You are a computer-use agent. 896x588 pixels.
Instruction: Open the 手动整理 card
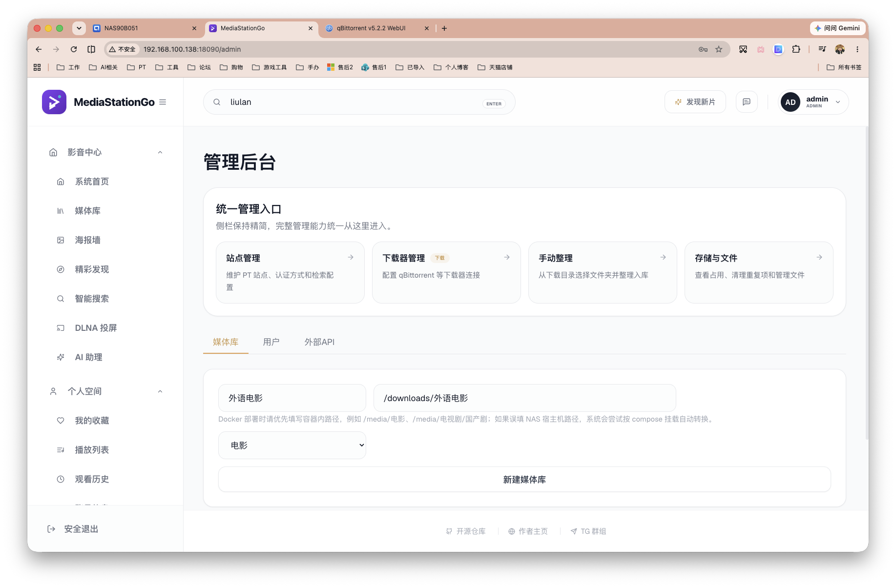[x=603, y=272]
